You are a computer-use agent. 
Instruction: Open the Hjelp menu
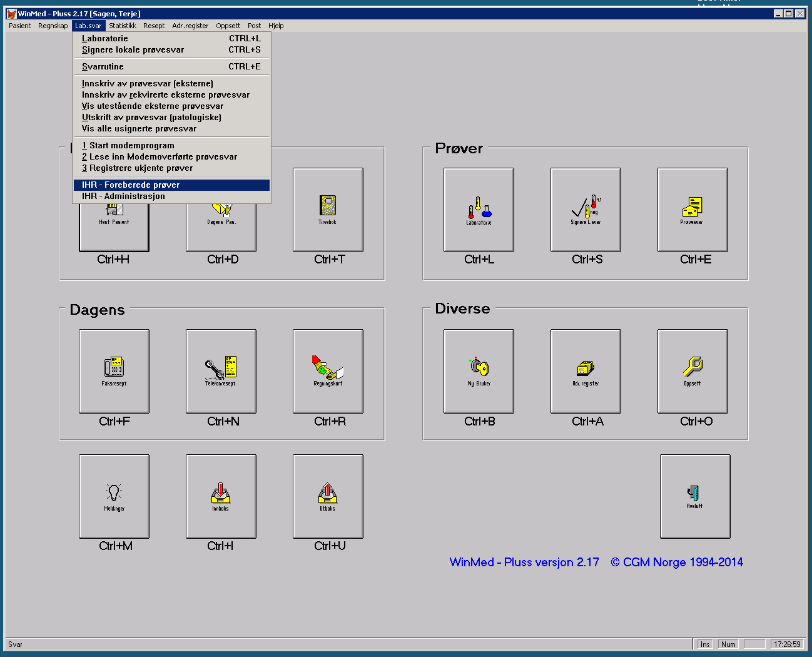click(276, 26)
